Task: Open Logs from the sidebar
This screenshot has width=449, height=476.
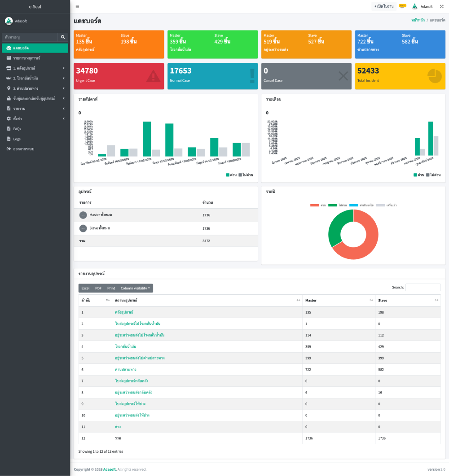Action: (x=17, y=139)
